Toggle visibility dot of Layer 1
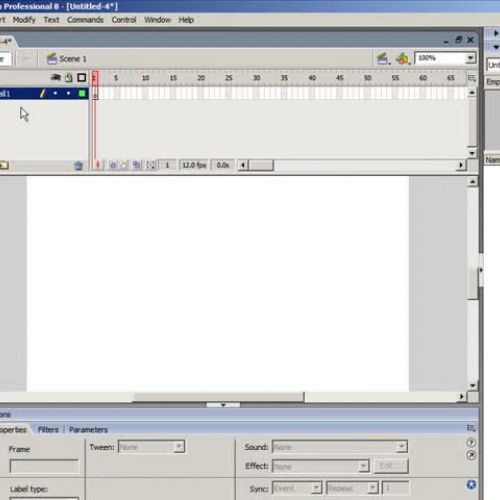500x500 pixels. [x=55, y=94]
